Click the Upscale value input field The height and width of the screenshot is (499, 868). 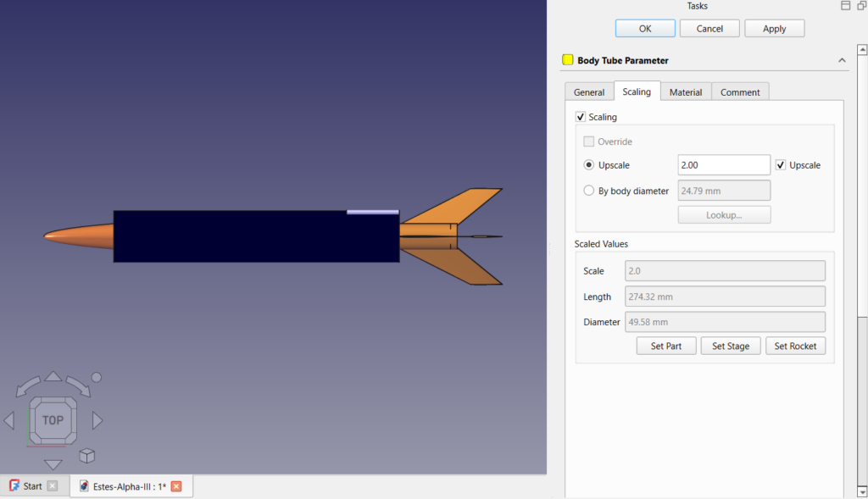(x=724, y=165)
